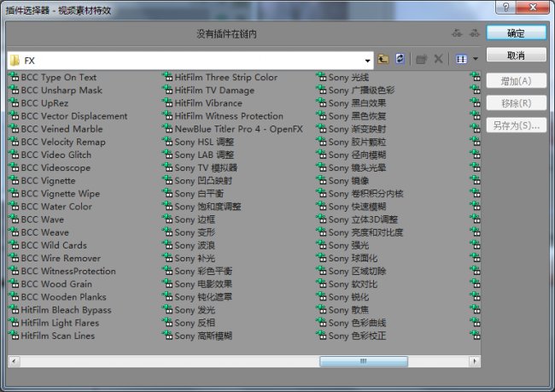555x392 pixels.
Task: Select BCC Wire Remover plugin
Action: [55, 258]
